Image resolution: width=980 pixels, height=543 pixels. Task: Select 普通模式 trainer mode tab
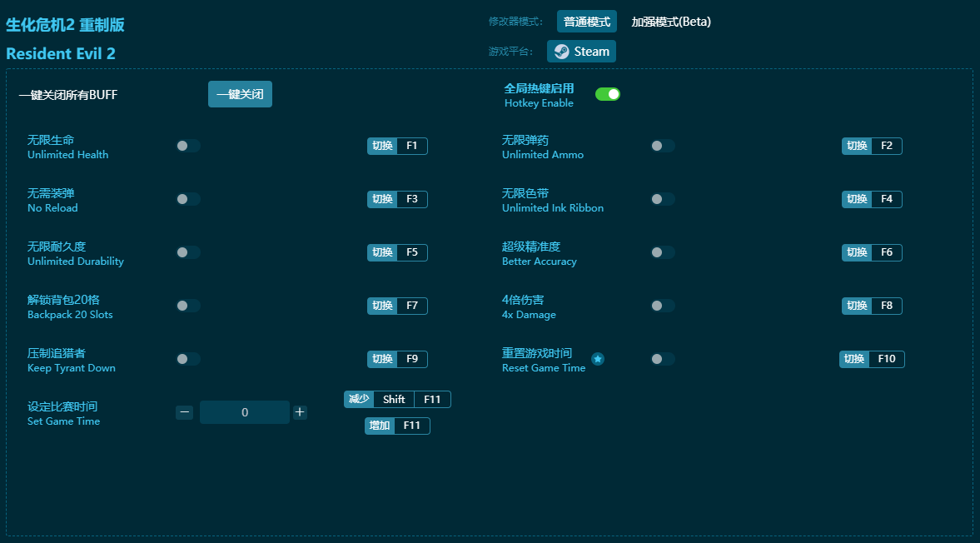click(x=587, y=22)
